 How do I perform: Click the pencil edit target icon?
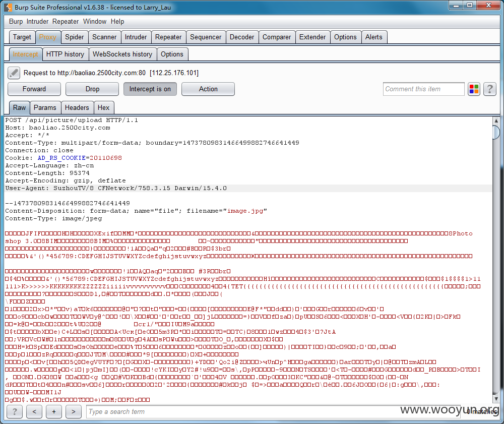coord(14,73)
